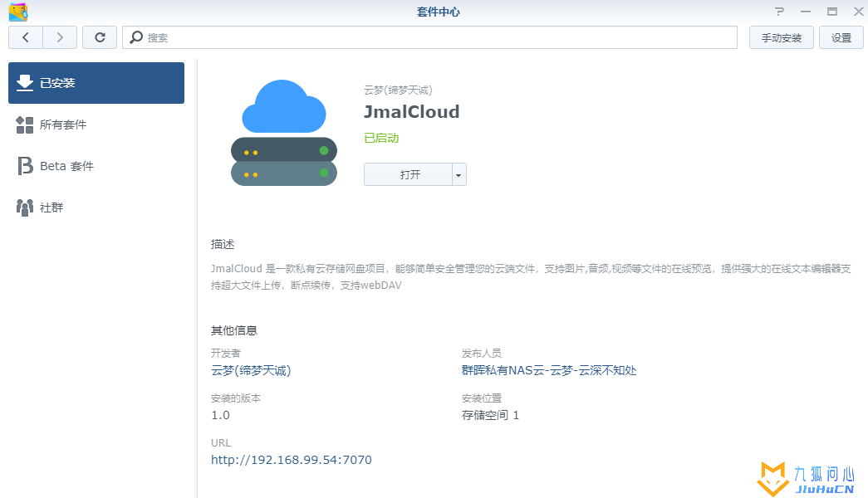Click the 已启动 status text
The height and width of the screenshot is (498, 868).
(x=381, y=138)
